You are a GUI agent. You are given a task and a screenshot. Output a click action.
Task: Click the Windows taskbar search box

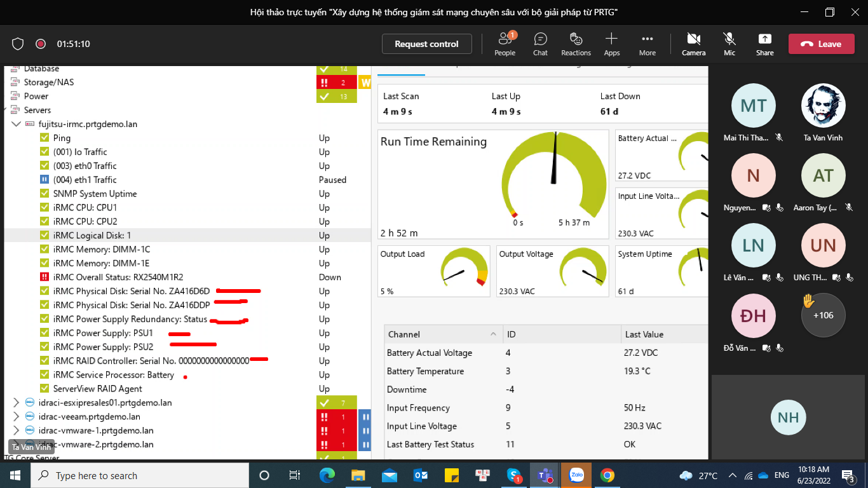pyautogui.click(x=140, y=475)
